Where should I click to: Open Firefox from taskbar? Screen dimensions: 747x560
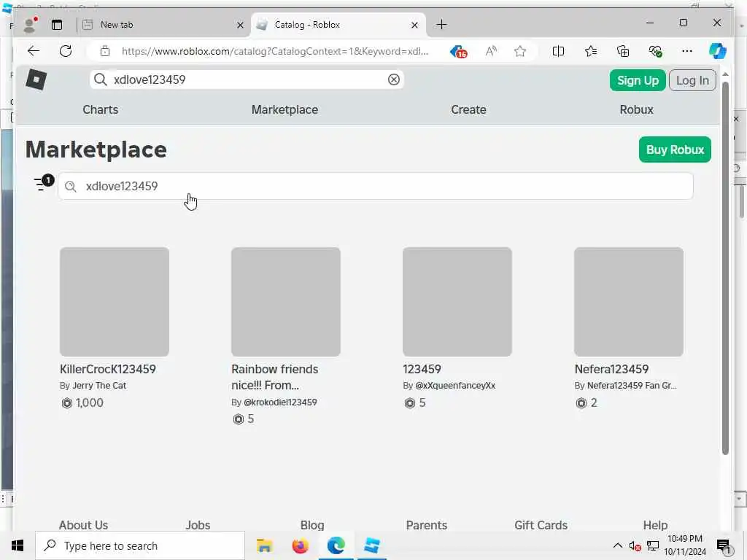(300, 545)
